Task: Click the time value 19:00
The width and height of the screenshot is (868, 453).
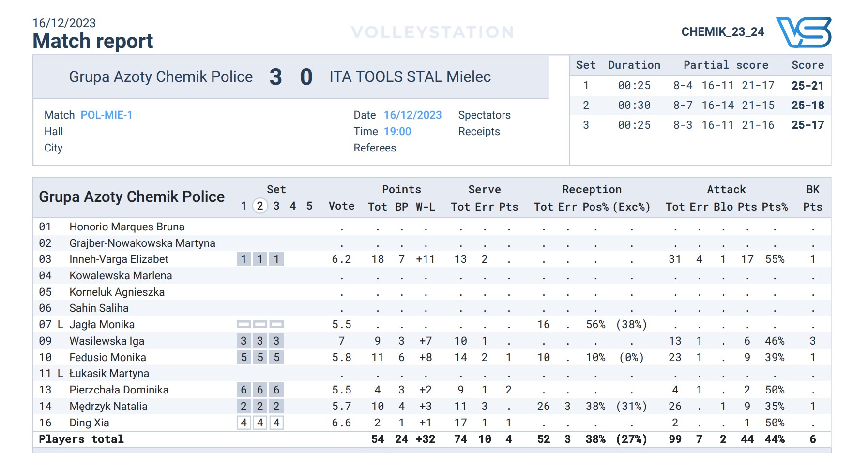Action: coord(397,132)
